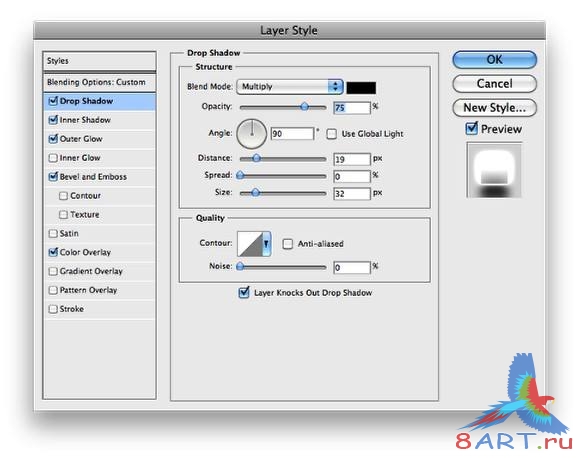This screenshot has width=580, height=458.
Task: Click the Opacity slider handle
Action: [x=304, y=107]
